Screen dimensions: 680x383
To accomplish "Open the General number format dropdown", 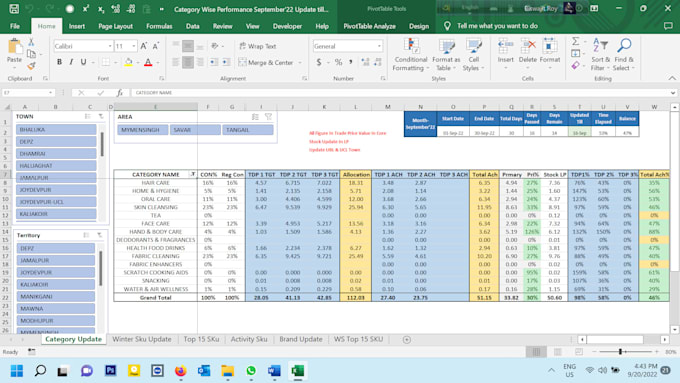I will (x=379, y=46).
